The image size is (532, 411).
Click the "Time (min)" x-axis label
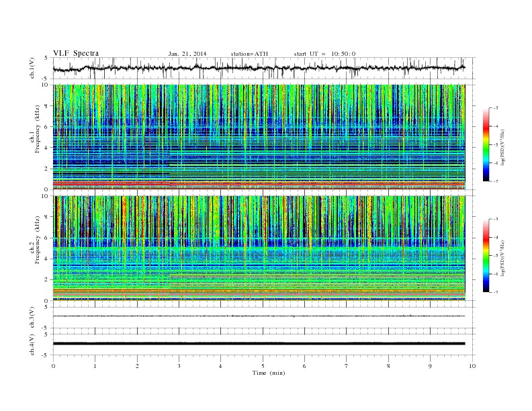click(269, 373)
